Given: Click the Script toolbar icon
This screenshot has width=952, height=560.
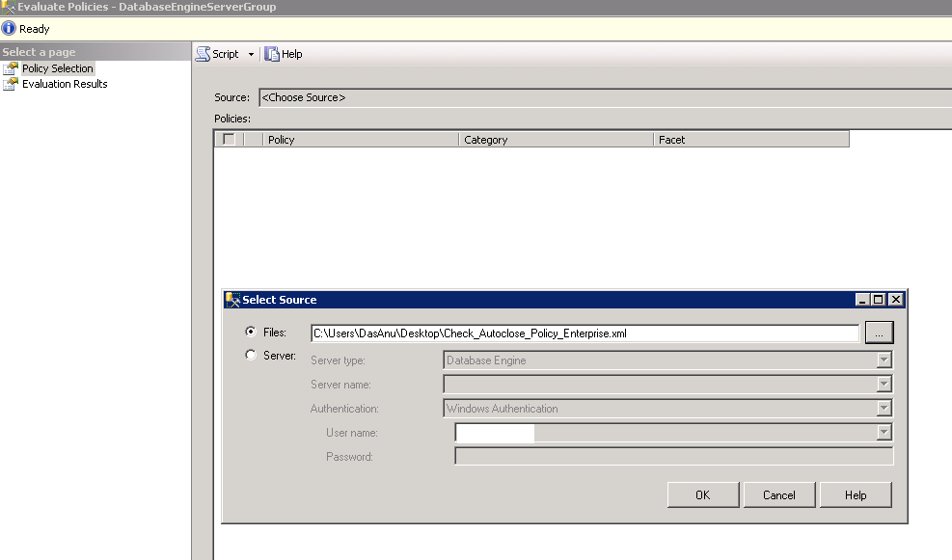Looking at the screenshot, I should click(x=203, y=54).
